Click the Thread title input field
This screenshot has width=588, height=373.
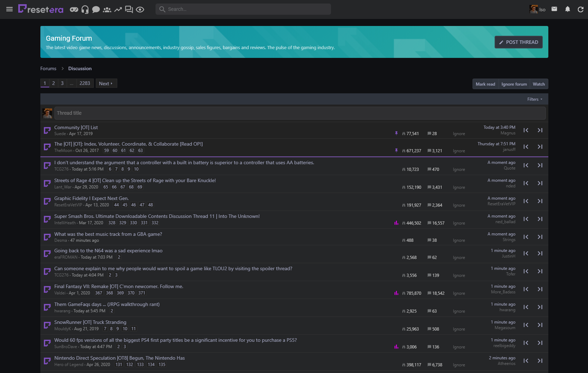pos(300,113)
